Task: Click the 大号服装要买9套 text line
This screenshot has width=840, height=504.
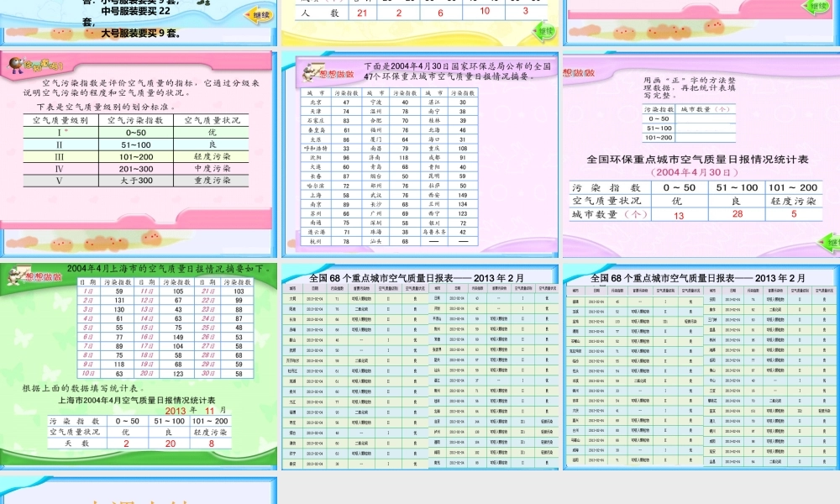Action: tap(141, 34)
